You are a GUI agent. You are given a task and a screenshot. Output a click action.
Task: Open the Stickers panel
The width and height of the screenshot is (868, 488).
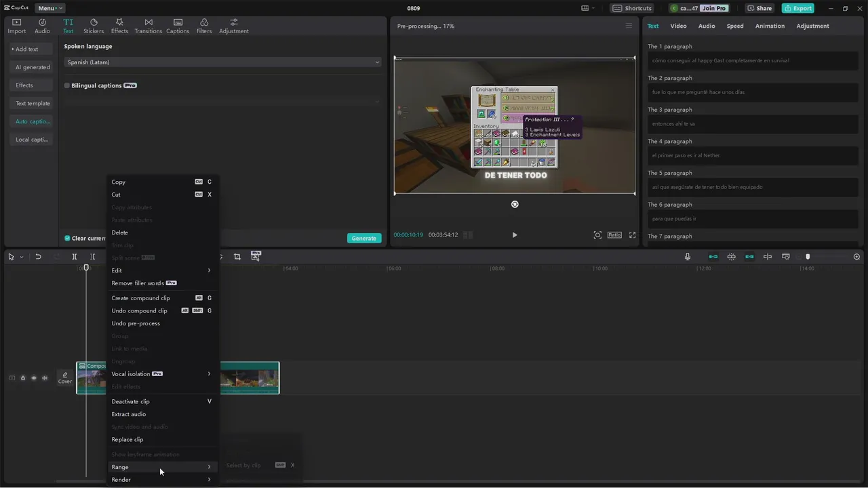click(94, 26)
